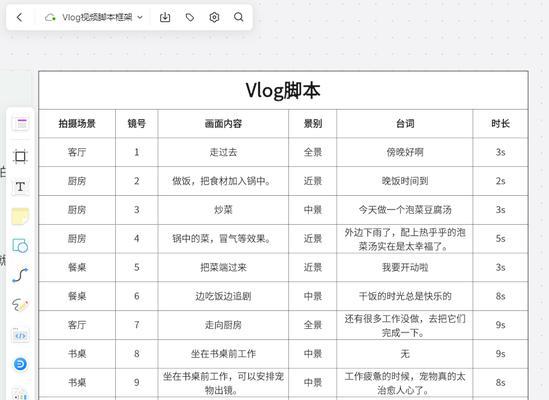This screenshot has width=549, height=400.
Task: Click the 台词 column header
Action: click(x=405, y=124)
